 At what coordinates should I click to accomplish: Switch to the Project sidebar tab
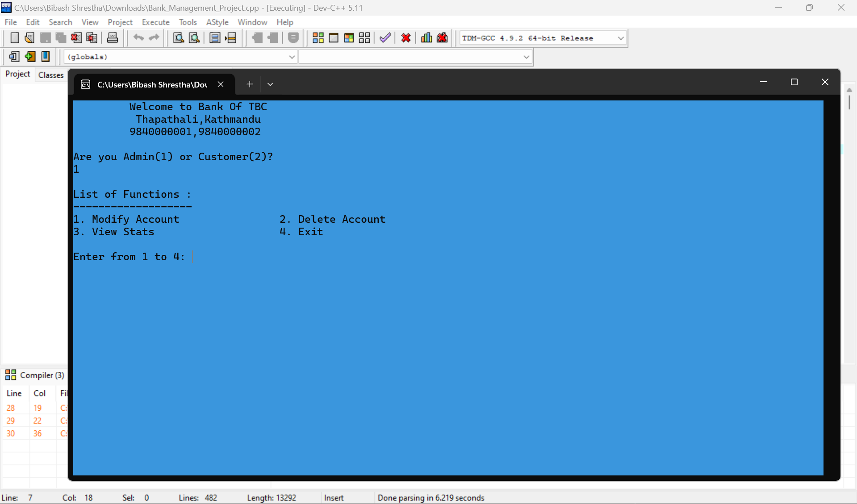[18, 74]
